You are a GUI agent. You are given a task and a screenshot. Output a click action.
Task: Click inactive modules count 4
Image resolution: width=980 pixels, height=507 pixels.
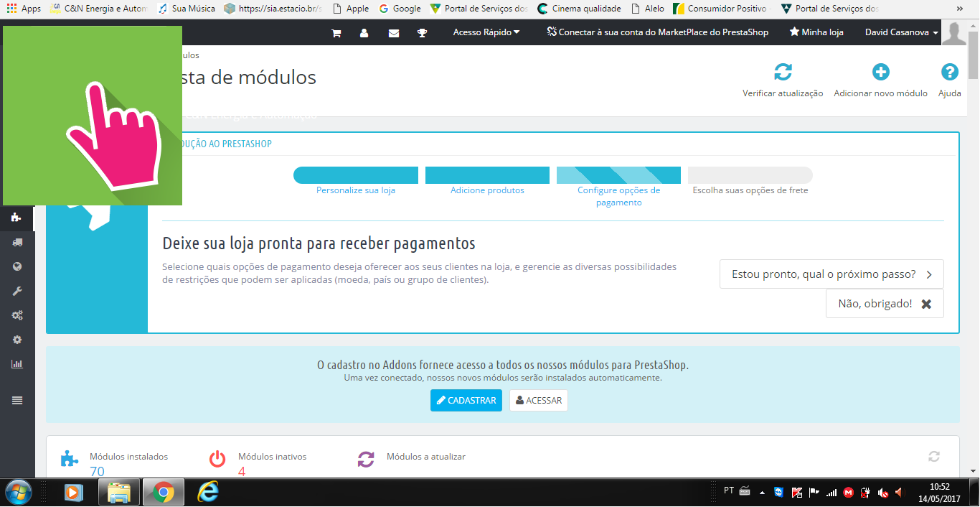[242, 472]
